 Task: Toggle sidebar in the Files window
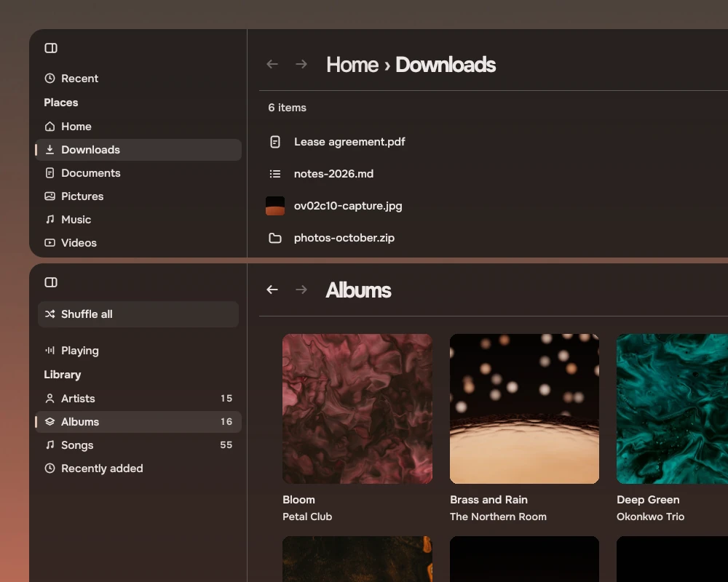(51, 48)
